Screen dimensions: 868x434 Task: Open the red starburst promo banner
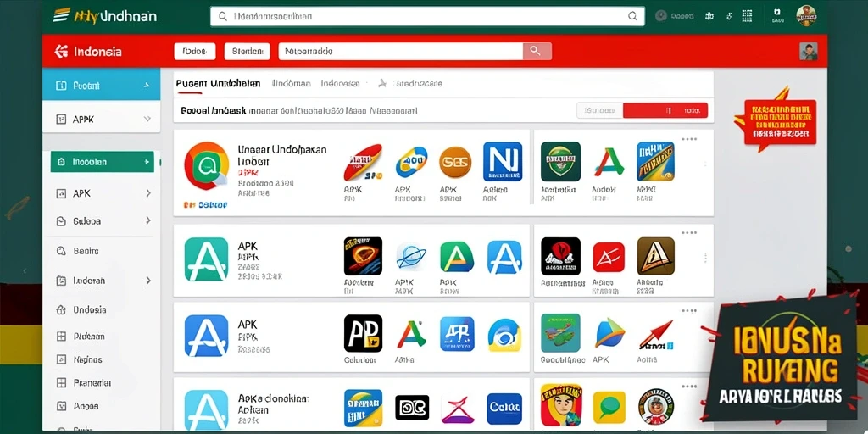[x=775, y=120]
